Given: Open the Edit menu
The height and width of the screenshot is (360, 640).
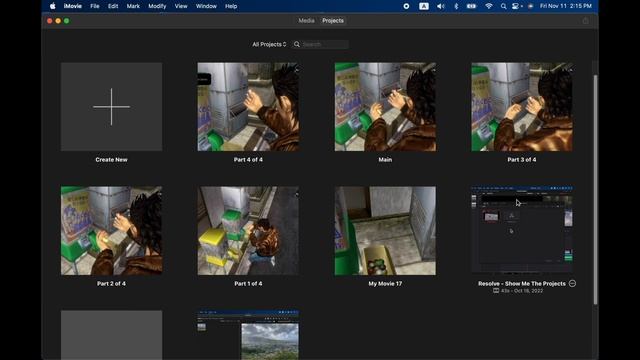Looking at the screenshot, I should point(113,6).
